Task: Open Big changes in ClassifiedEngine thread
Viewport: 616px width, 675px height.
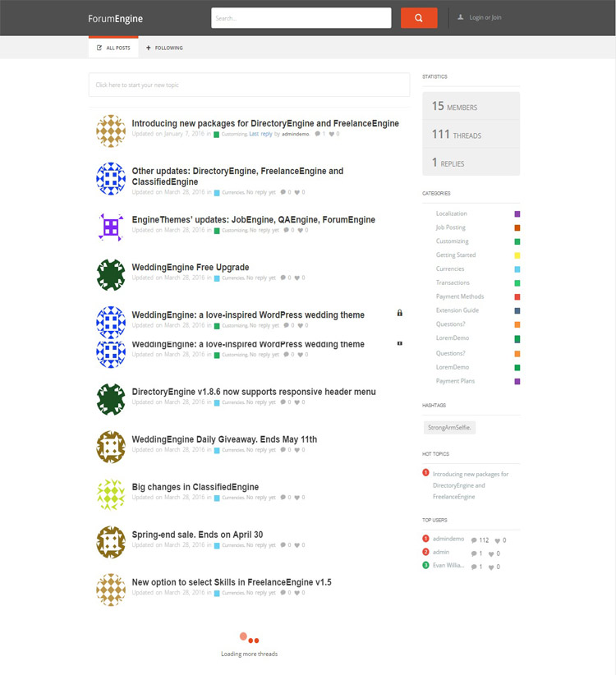Action: click(195, 487)
